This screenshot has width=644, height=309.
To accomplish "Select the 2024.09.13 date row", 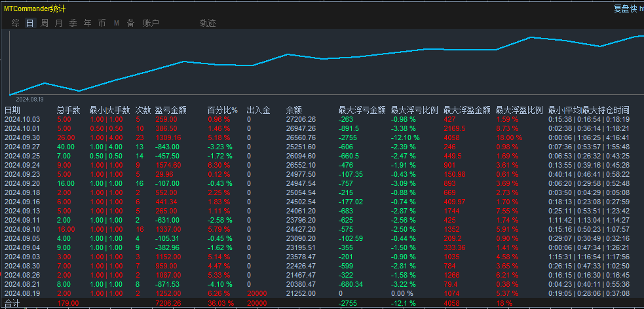I will (x=22, y=211).
